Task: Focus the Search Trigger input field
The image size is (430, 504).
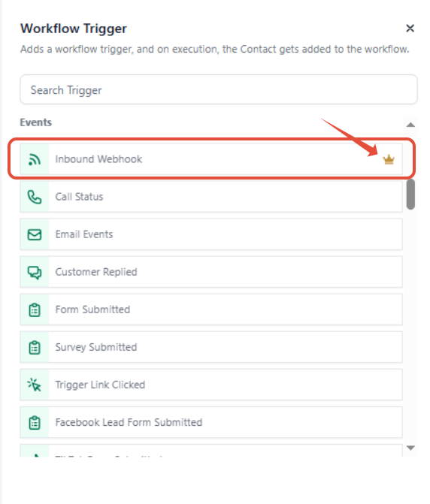Action: 219,89
